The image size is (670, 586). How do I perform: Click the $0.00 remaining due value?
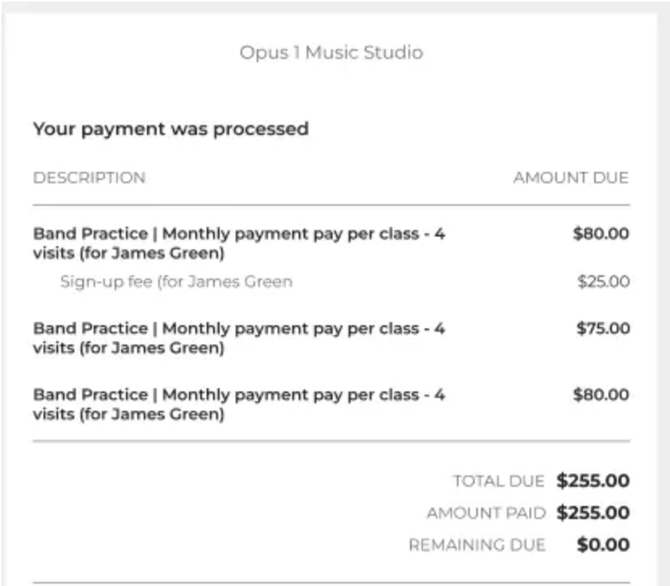tap(603, 545)
